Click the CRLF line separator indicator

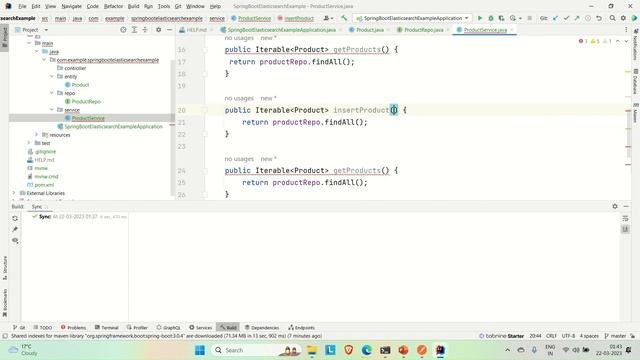[551, 336]
